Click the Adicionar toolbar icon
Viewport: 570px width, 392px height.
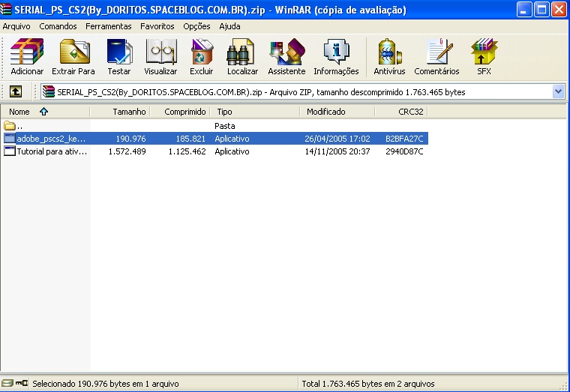[27, 57]
